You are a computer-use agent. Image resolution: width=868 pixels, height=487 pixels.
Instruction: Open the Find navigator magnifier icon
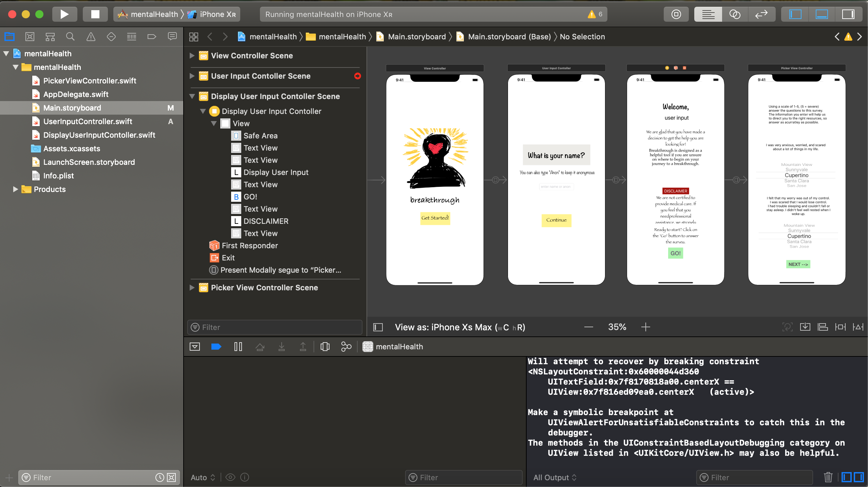tap(70, 37)
